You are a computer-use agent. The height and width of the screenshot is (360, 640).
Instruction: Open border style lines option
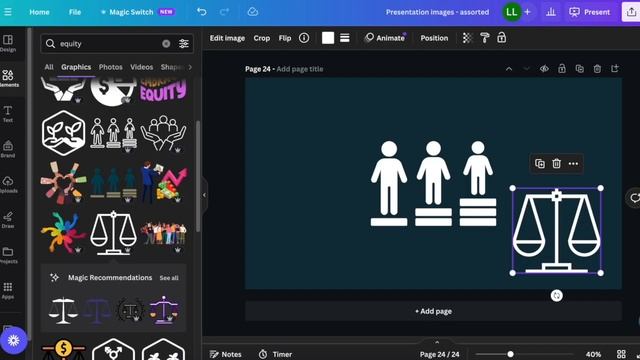click(x=344, y=38)
